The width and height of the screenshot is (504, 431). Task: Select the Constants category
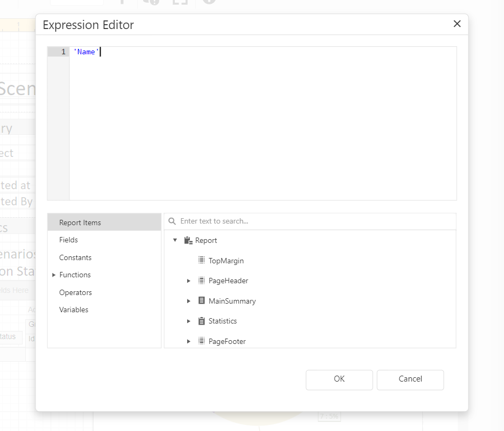point(75,257)
